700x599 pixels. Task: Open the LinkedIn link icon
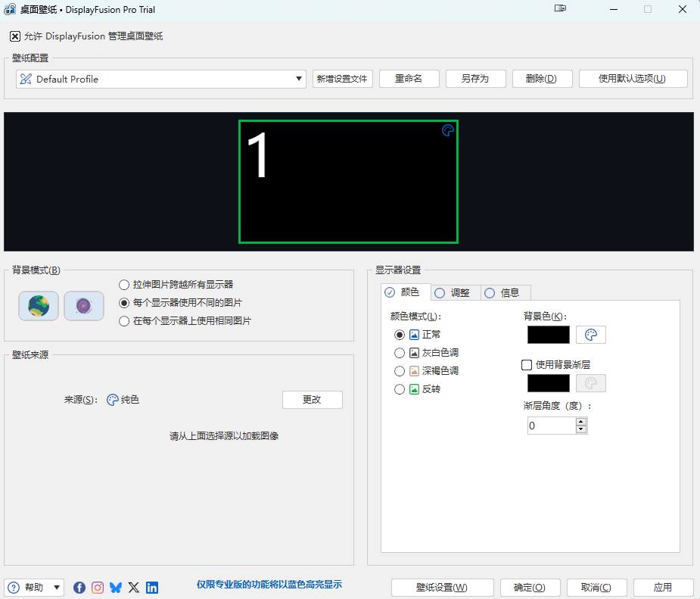[x=152, y=587]
